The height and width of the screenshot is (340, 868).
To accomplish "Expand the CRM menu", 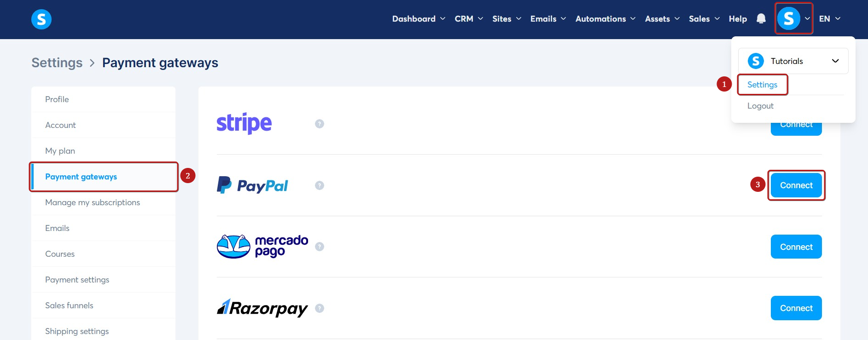I will pos(469,19).
